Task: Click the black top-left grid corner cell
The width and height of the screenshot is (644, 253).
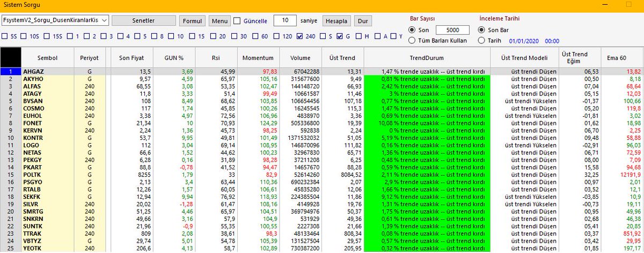Action: [x=11, y=57]
